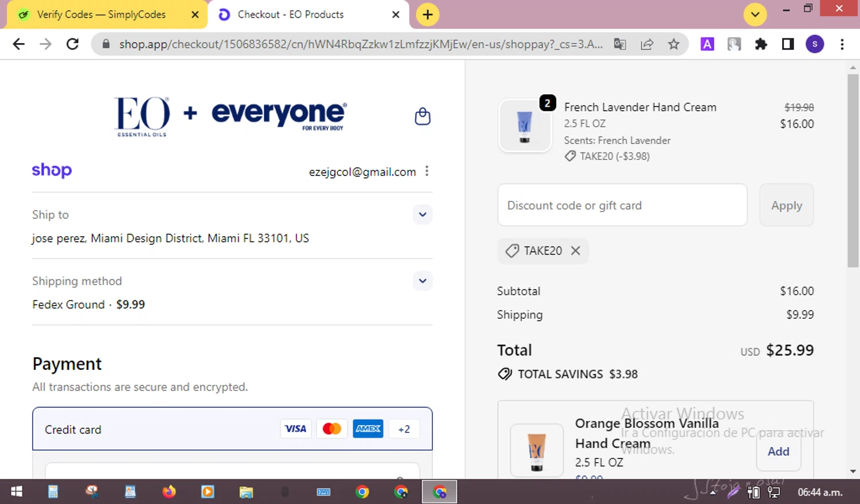
Task: Click the vertical scrollbar thumb
Action: [x=853, y=170]
